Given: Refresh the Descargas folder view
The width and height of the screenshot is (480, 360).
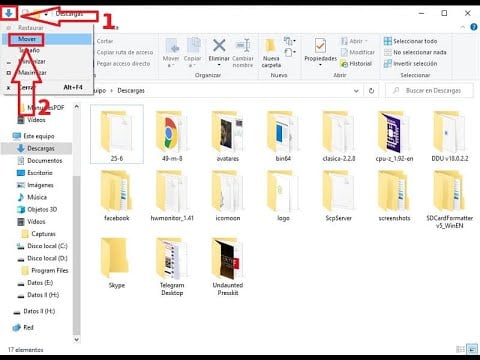Looking at the screenshot, I should pos(371,91).
